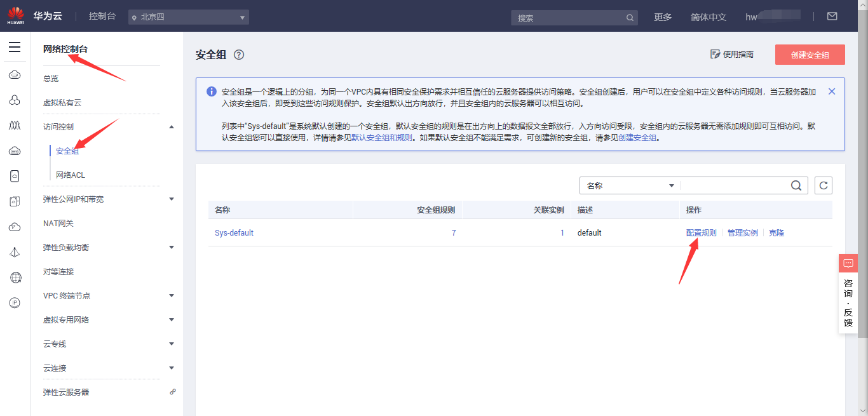Image resolution: width=868 pixels, height=416 pixels.
Task: Close the blue info banner
Action: [x=832, y=91]
